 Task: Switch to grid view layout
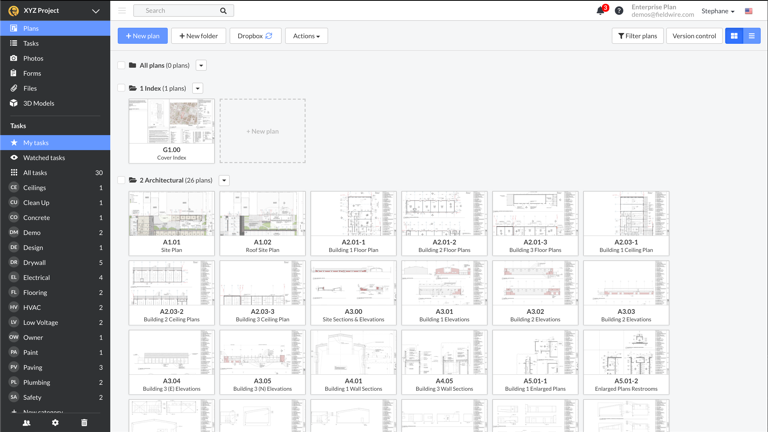tap(734, 36)
